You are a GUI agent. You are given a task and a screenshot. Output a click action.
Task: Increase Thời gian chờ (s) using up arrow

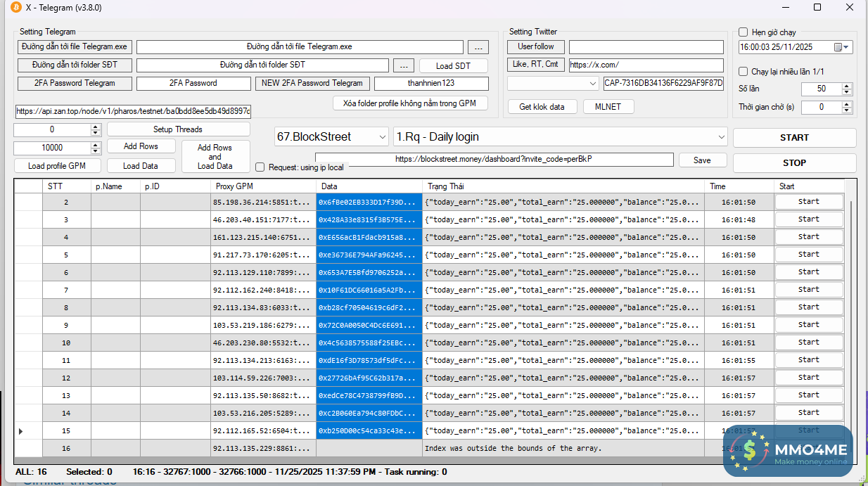pos(846,104)
